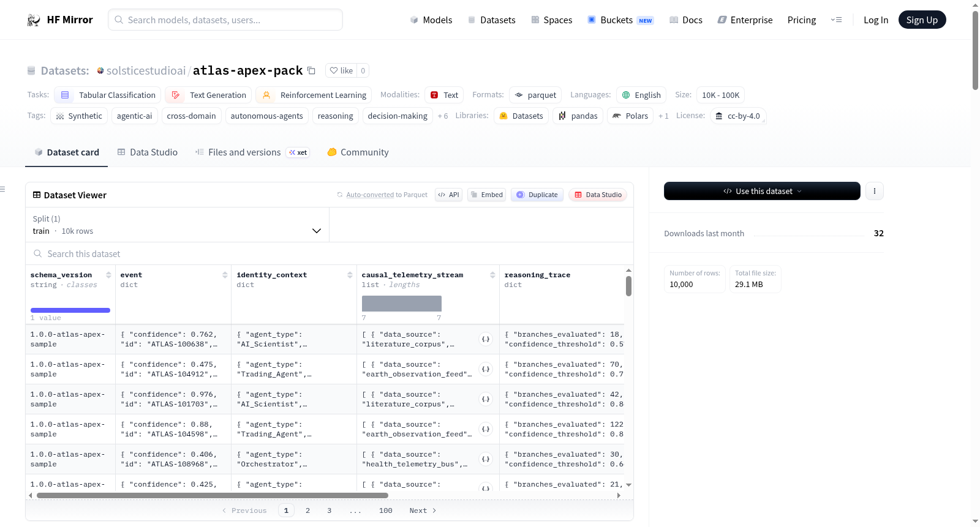Select the Polars library tag
The height and width of the screenshot is (527, 980).
pos(630,116)
